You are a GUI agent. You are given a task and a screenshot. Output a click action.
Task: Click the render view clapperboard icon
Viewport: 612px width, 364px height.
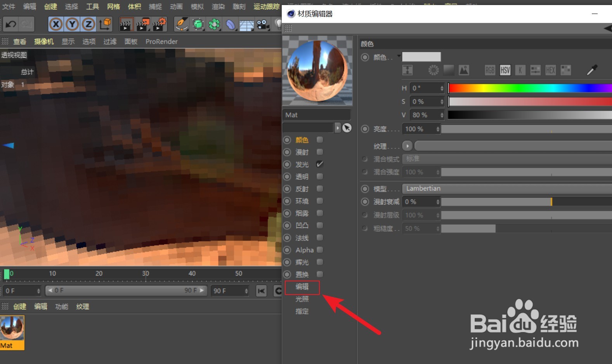click(126, 24)
